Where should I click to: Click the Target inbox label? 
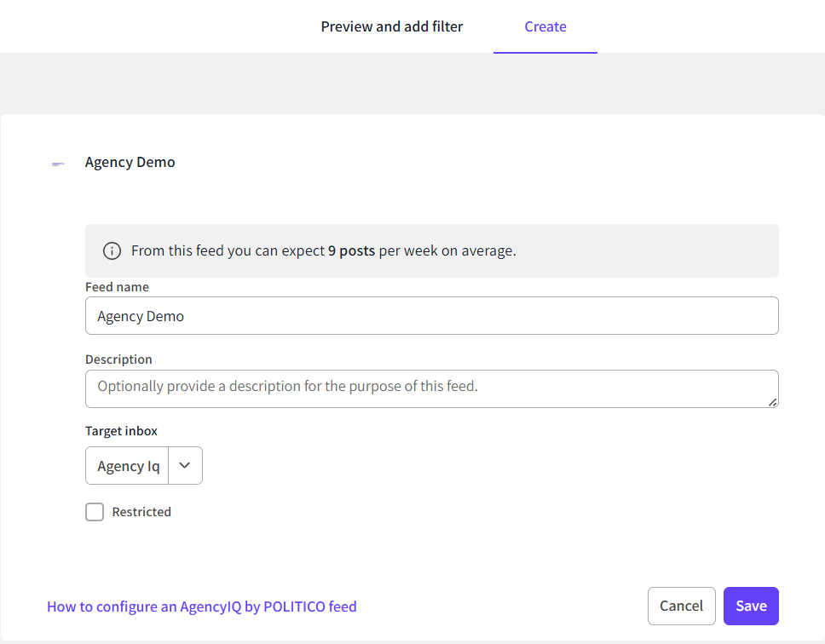click(x=121, y=431)
